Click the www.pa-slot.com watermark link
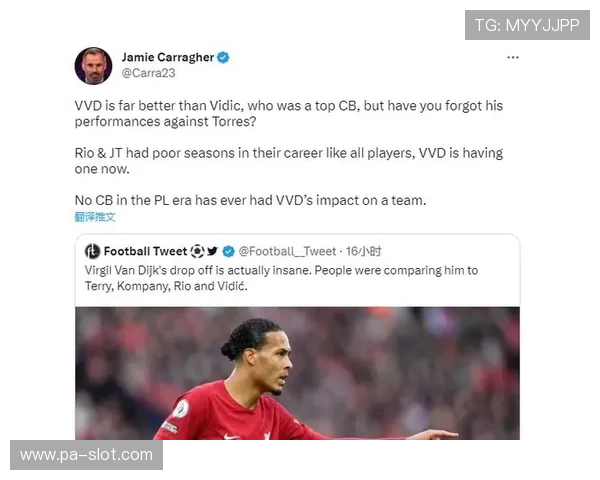 [86, 455]
